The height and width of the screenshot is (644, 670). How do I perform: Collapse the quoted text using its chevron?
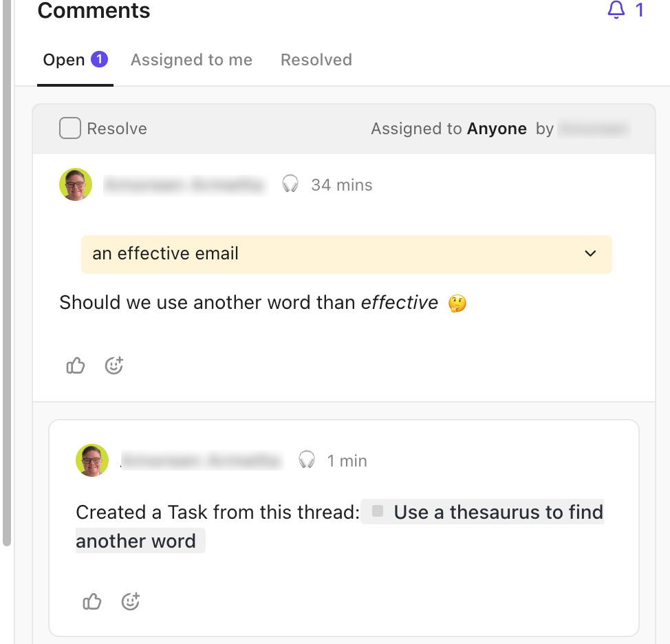point(590,254)
